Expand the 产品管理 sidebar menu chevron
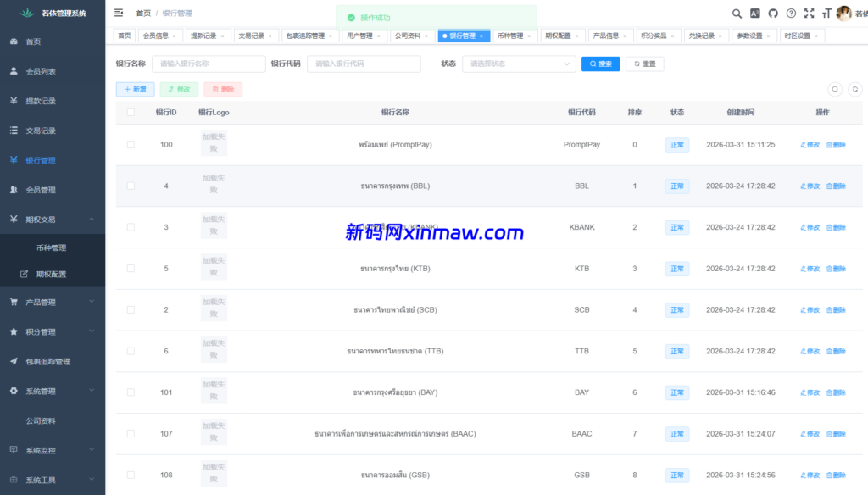 point(92,302)
